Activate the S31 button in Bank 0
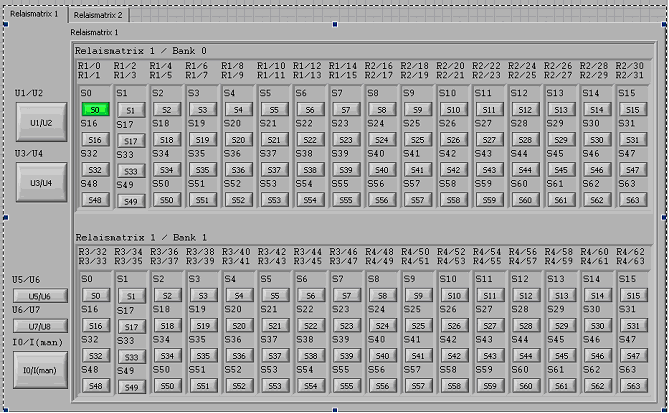This screenshot has height=413, width=669. [633, 140]
